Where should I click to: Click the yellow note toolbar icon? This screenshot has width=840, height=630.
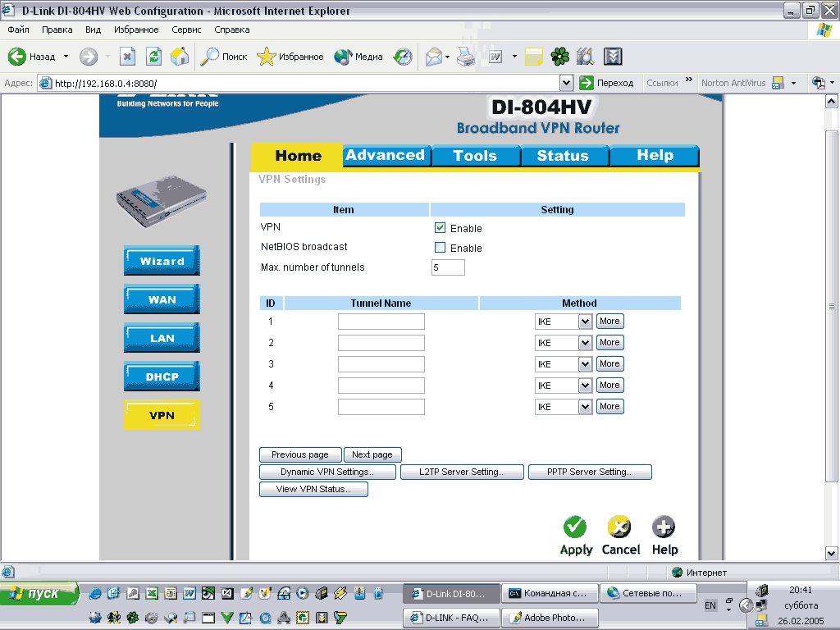pyautogui.click(x=533, y=57)
